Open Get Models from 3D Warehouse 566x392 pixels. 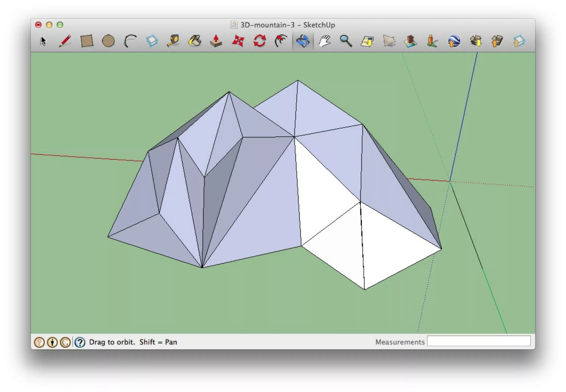[476, 41]
